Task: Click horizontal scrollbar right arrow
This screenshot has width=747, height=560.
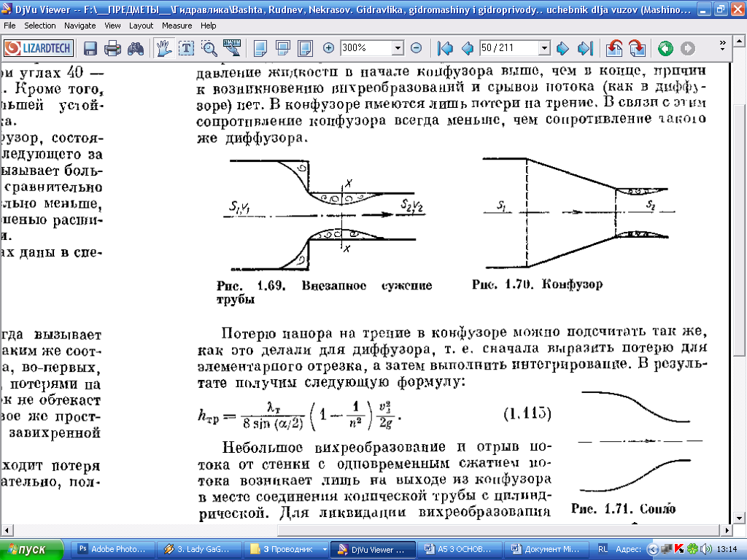Action: click(727, 529)
